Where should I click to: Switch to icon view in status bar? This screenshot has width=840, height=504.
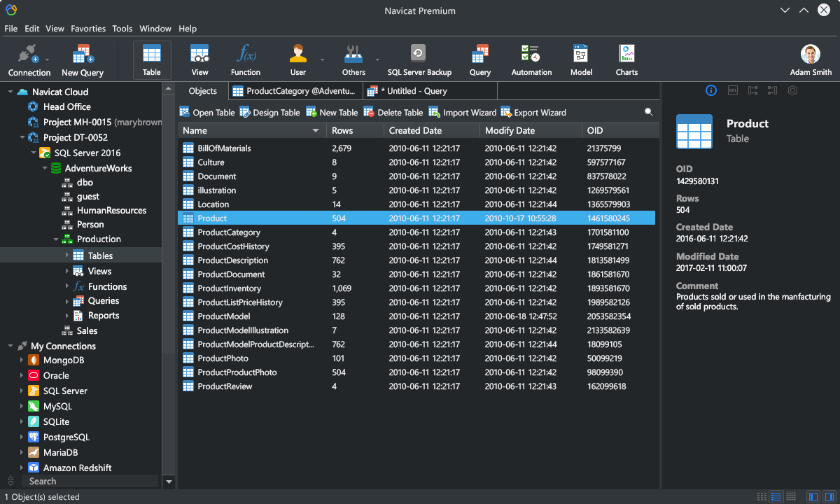click(x=762, y=496)
